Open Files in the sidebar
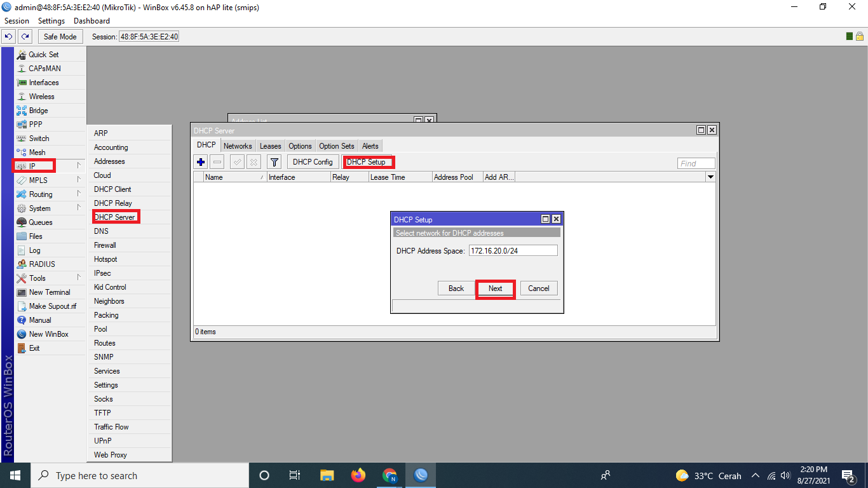Viewport: 868px width, 488px height. pos(50,236)
